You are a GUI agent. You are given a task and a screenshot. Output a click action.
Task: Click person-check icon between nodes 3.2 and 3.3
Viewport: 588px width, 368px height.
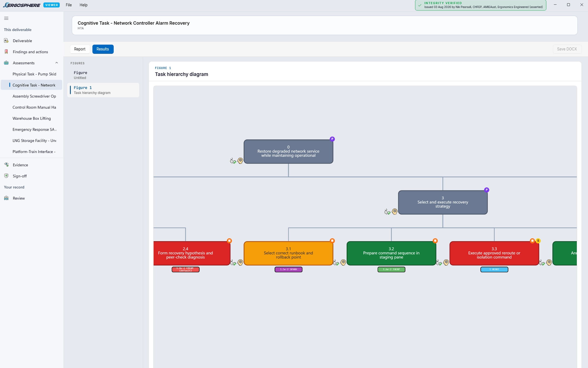tap(439, 263)
